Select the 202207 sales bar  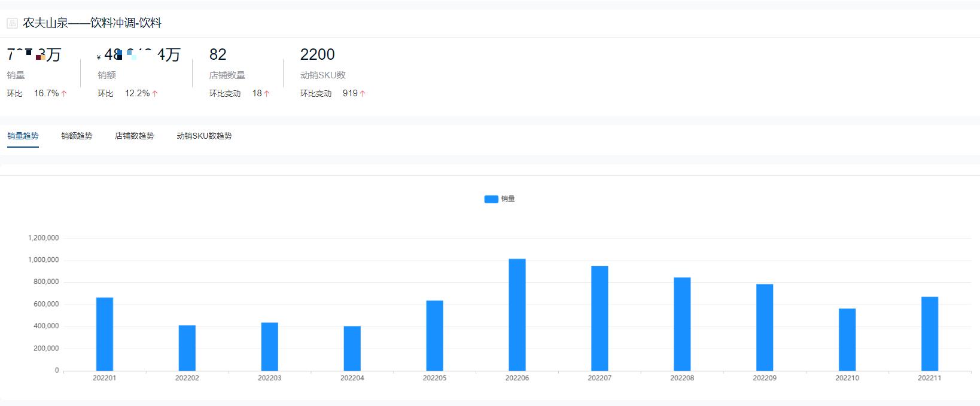[x=599, y=318]
